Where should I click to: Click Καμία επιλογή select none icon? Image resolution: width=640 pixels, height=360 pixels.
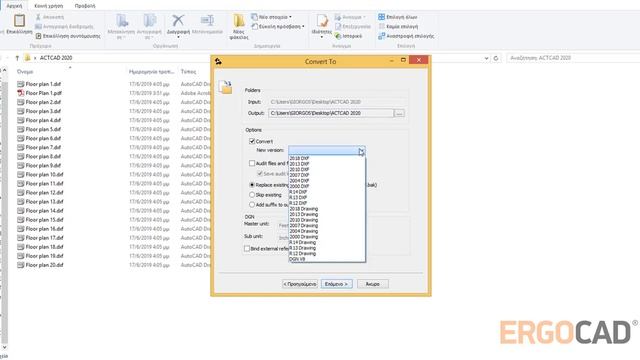[x=381, y=27]
